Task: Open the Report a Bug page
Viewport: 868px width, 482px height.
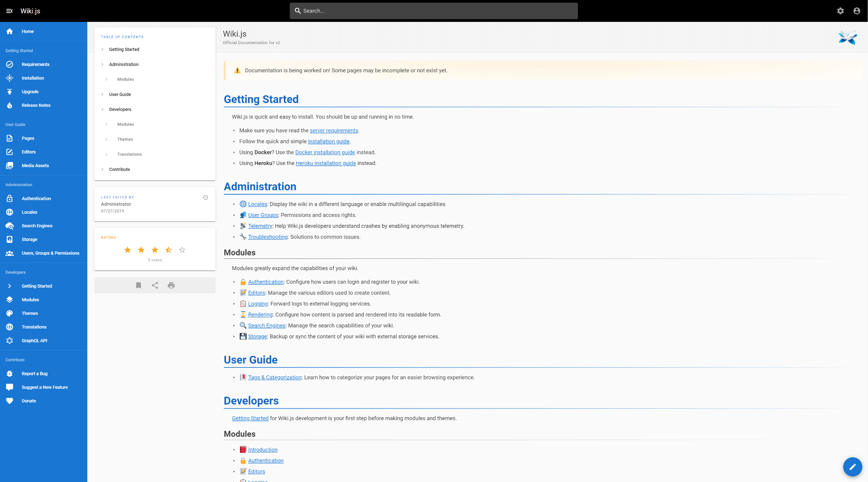Action: point(34,373)
